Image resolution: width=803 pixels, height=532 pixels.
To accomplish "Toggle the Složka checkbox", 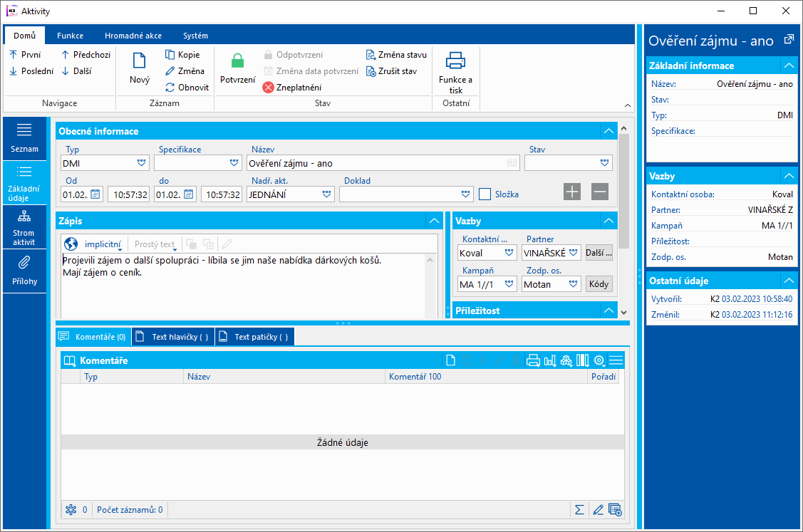I will click(485, 194).
